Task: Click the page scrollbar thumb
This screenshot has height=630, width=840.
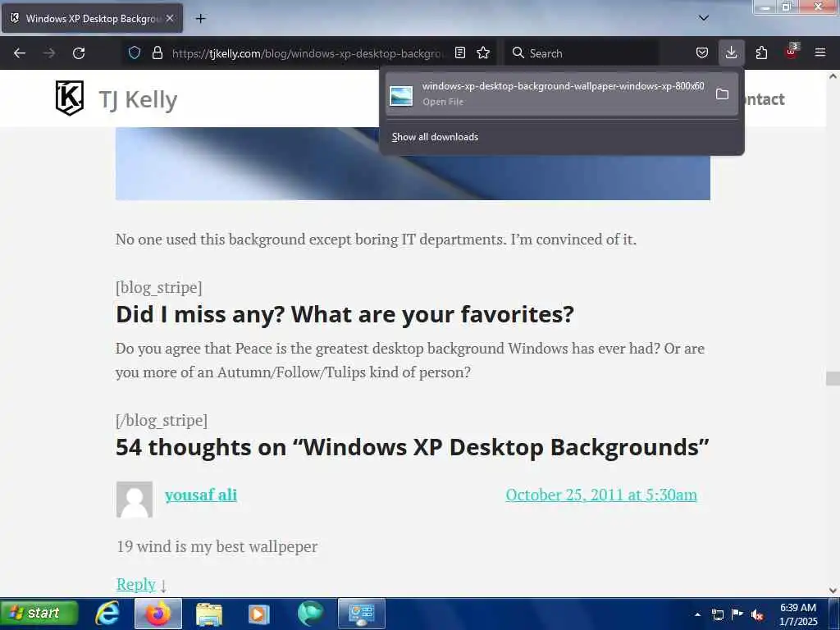Action: point(833,378)
